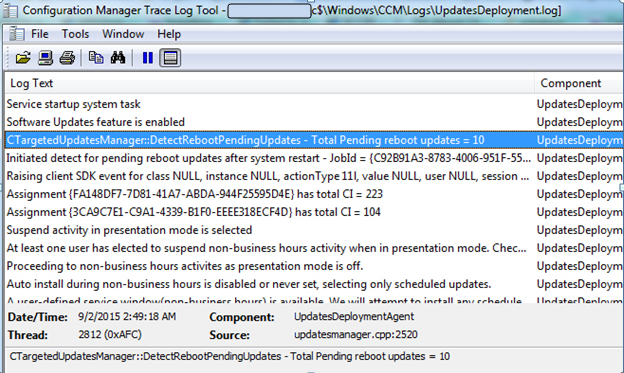Click inside the bottom log detail text box
The width and height of the screenshot is (624, 373).
(x=314, y=360)
